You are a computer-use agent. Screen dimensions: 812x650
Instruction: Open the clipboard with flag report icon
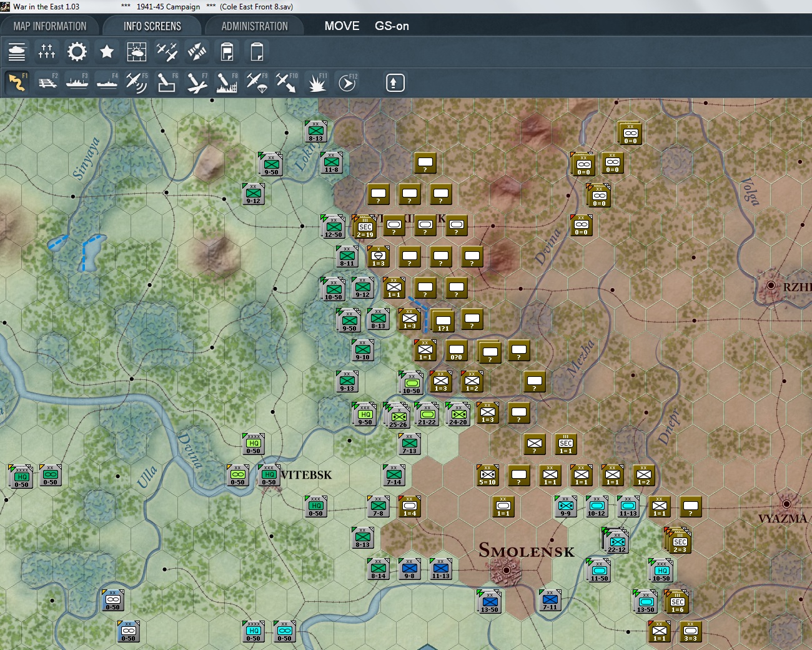[227, 51]
